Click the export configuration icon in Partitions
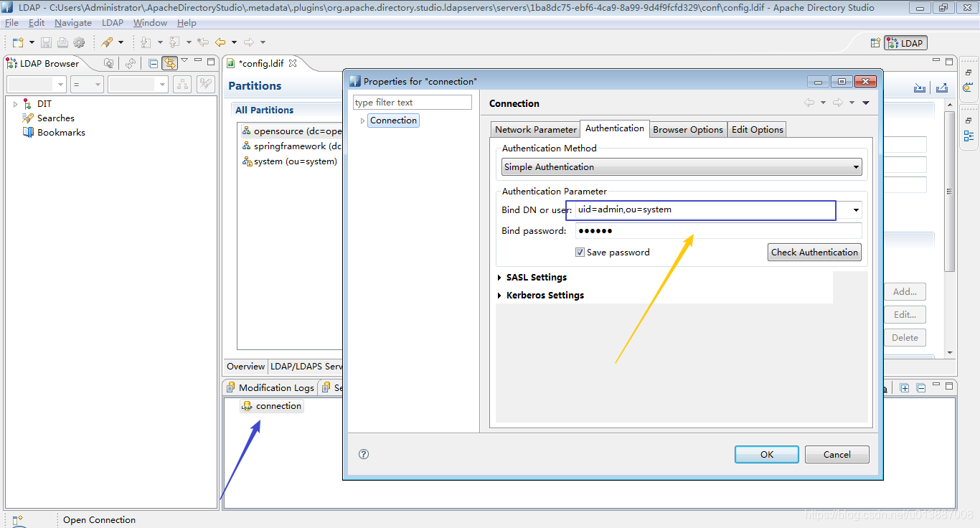 [942, 88]
